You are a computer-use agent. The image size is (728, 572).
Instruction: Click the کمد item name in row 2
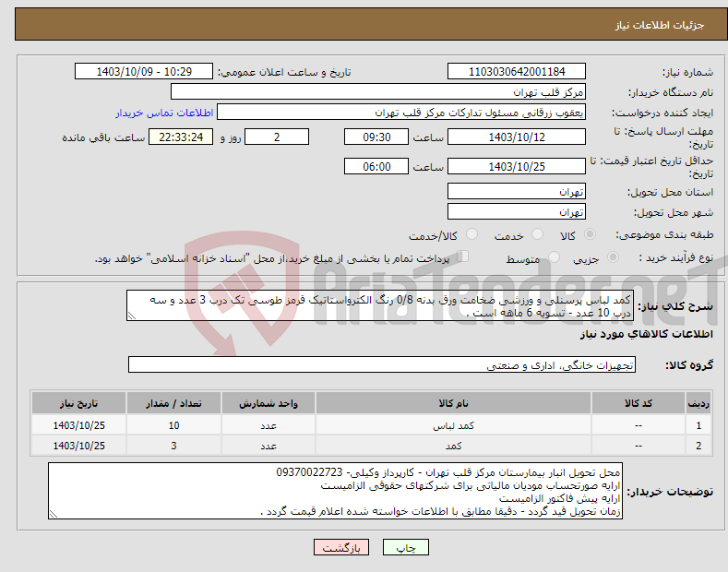[x=453, y=446]
